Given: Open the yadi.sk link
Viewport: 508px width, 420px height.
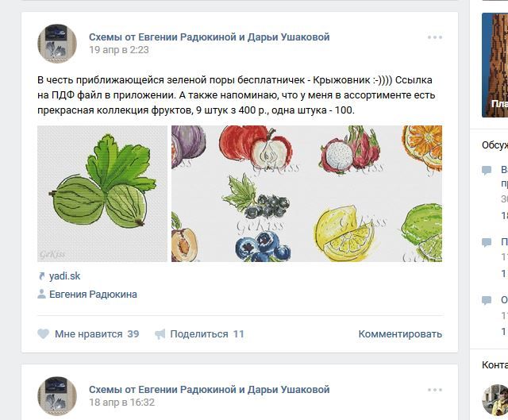Looking at the screenshot, I should pos(65,276).
